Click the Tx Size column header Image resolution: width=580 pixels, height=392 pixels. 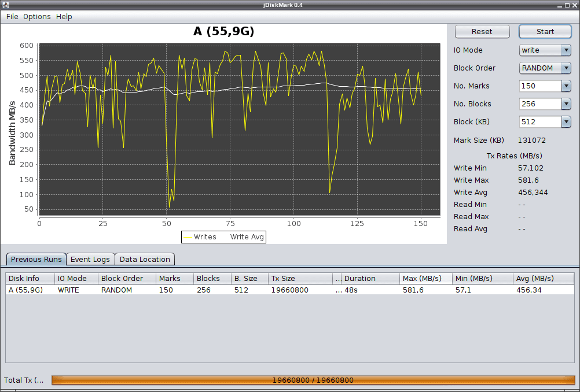tap(300, 279)
